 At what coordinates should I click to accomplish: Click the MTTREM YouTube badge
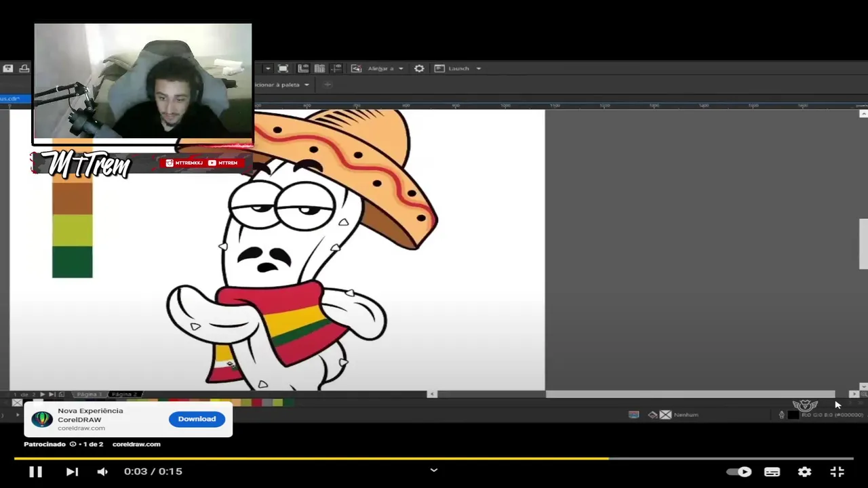pos(223,163)
